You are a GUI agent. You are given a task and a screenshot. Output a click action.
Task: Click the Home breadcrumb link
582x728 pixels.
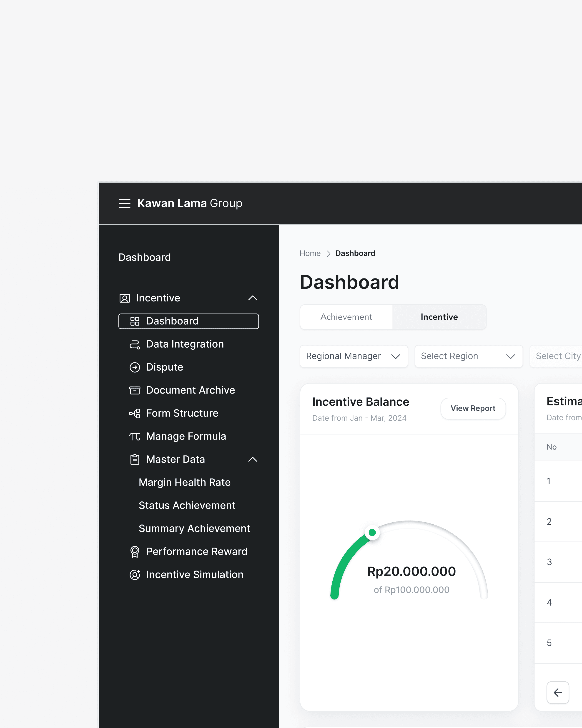coord(310,254)
